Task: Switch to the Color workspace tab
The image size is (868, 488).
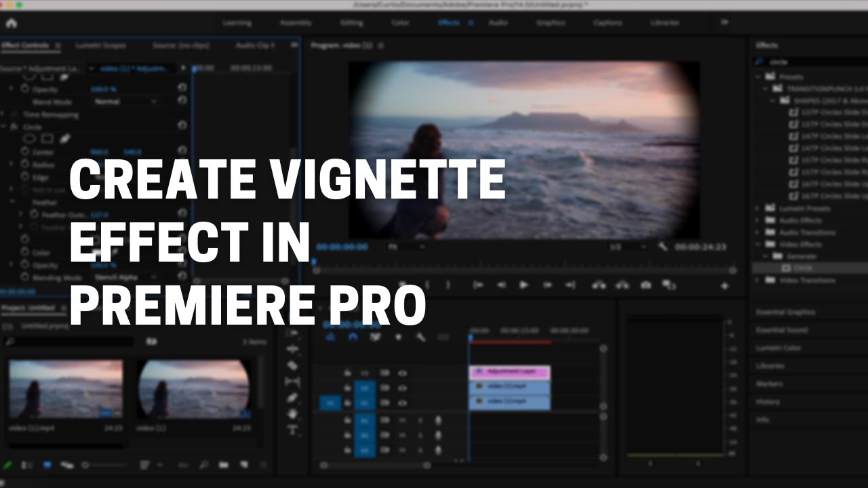Action: pyautogui.click(x=400, y=23)
